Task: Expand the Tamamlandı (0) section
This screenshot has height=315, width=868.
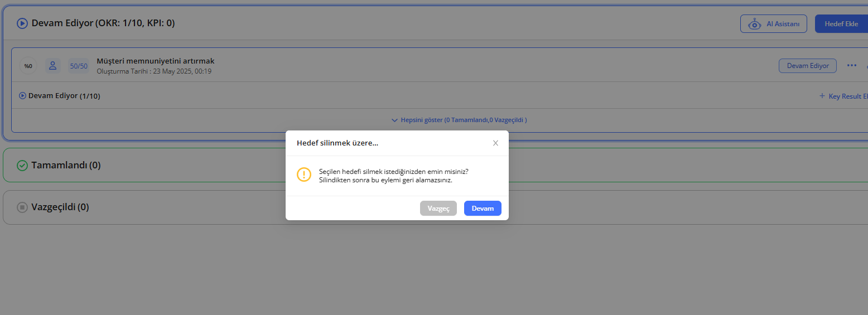Action: coord(66,166)
